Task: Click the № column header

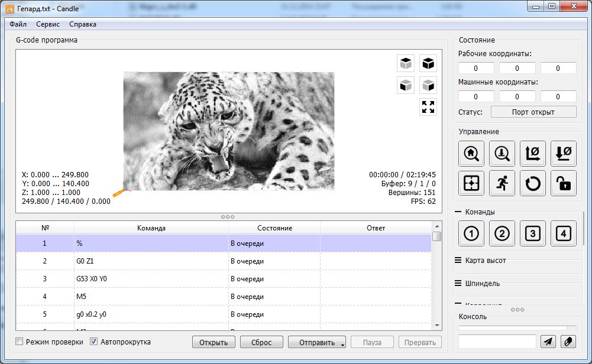Action: (45, 228)
